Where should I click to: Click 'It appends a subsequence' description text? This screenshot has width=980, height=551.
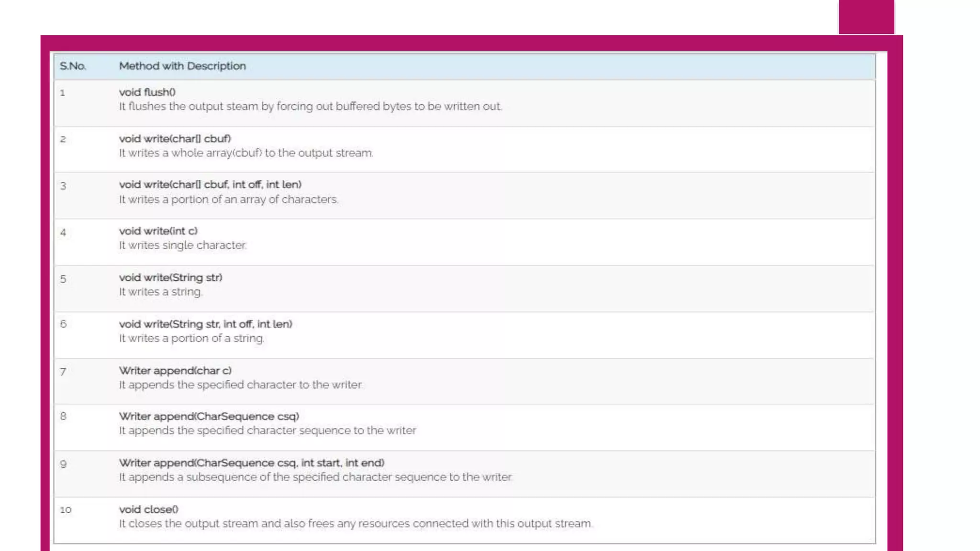pyautogui.click(x=316, y=477)
